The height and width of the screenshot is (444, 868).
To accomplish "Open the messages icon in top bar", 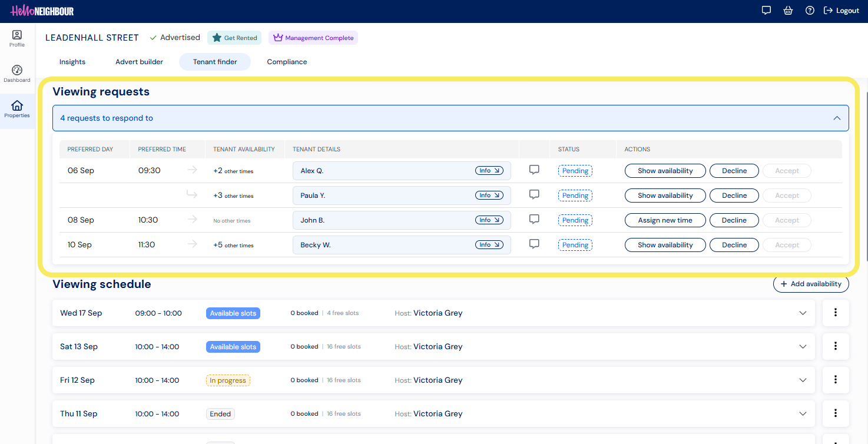I will pos(766,11).
